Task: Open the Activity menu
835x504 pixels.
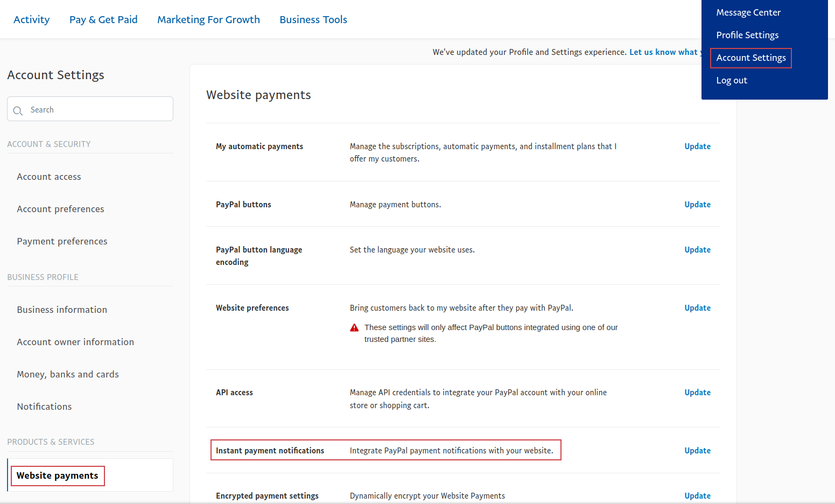Action: pos(31,19)
